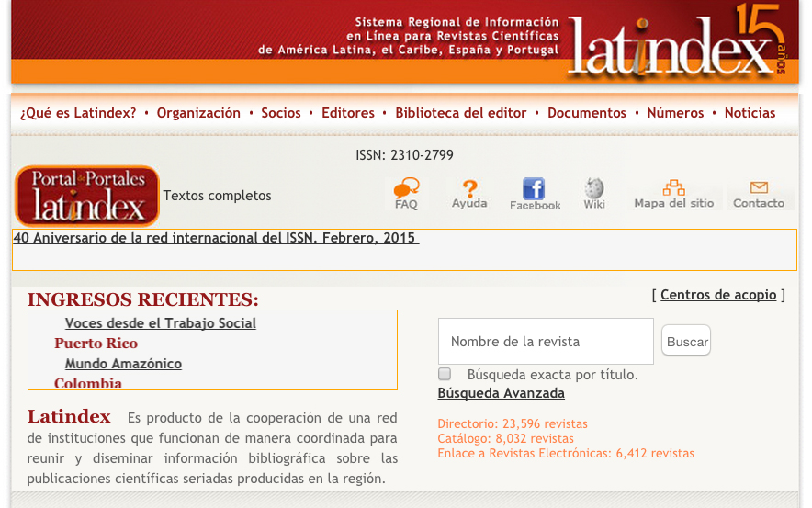This screenshot has width=812, height=508.
Task: Focus the Nombre de la revista field
Action: point(546,341)
